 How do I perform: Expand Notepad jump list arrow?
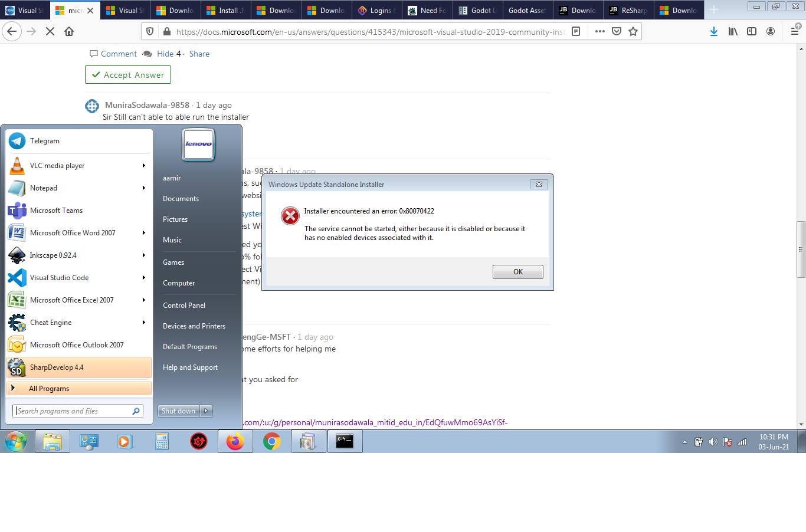[x=143, y=188]
